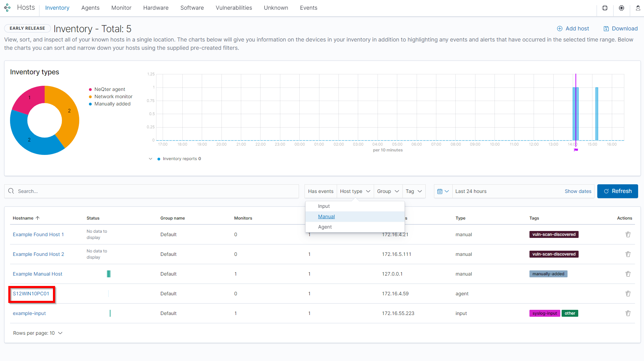Expand quick date menu chevron

[x=447, y=191]
